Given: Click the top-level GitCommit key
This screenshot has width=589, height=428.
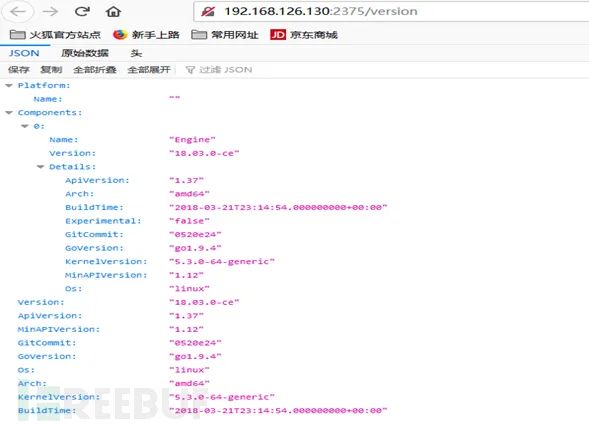Looking at the screenshot, I should click(47, 343).
